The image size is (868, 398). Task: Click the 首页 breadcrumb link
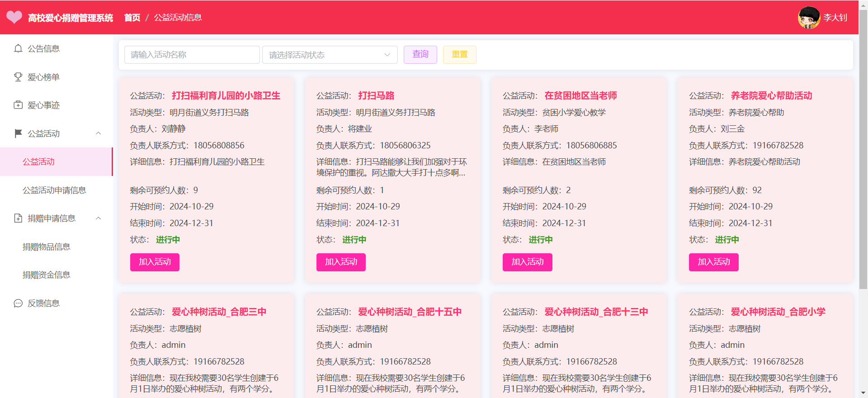pyautogui.click(x=132, y=18)
